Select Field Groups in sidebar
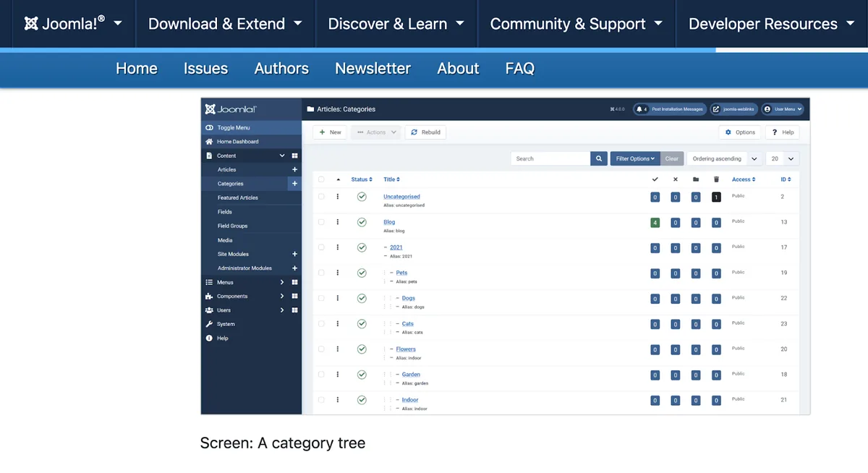The image size is (868, 473). tap(232, 226)
